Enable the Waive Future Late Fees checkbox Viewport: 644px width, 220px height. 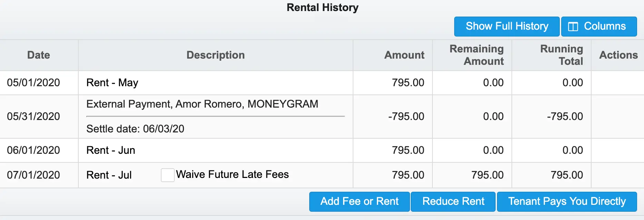[x=168, y=175]
